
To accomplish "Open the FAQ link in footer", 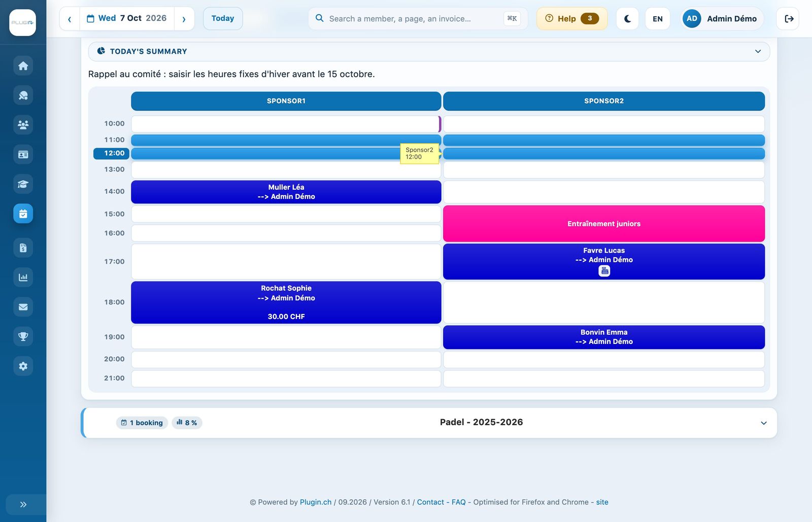I will [458, 502].
